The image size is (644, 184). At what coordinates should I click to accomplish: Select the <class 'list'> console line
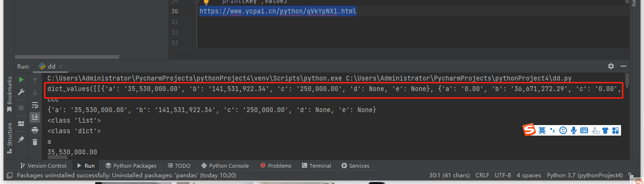pos(74,120)
